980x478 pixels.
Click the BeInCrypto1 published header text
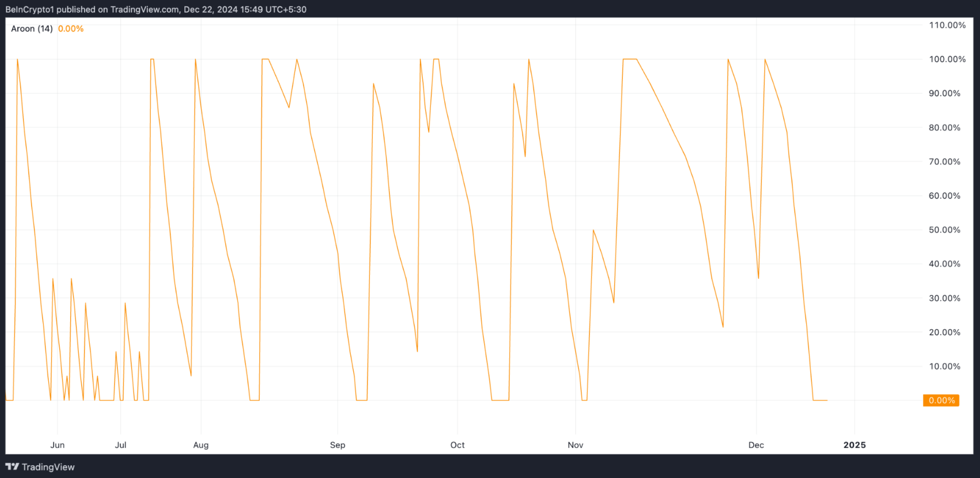tap(156, 9)
